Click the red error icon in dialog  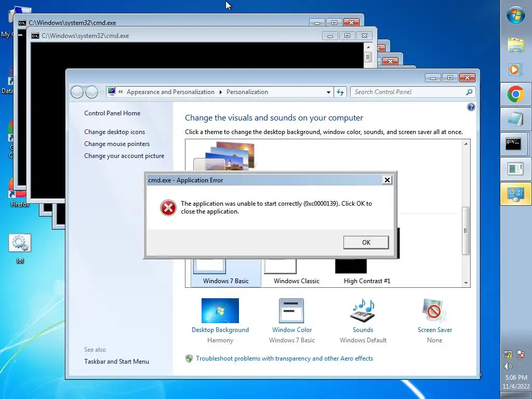168,208
